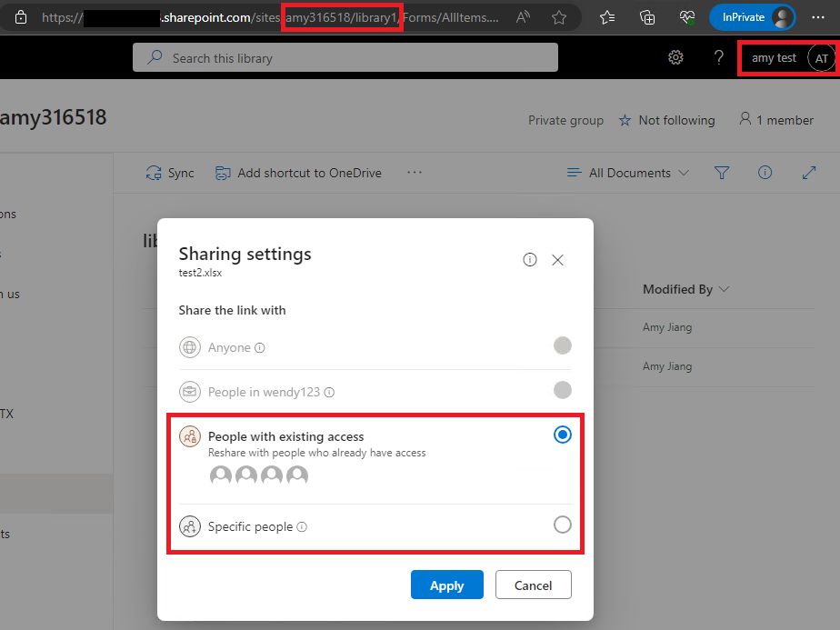Open the All Documents view dropdown
The height and width of the screenshot is (630, 840).
point(627,173)
